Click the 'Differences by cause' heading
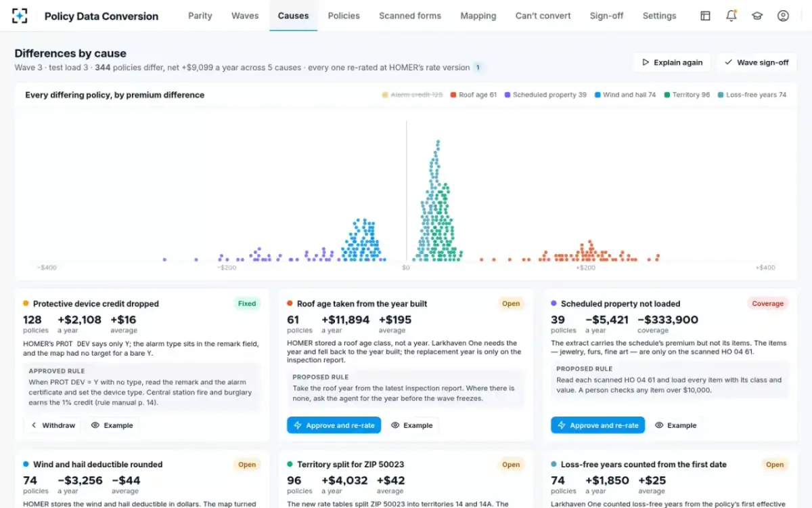Viewport: 812px width, 508px height. pos(70,54)
